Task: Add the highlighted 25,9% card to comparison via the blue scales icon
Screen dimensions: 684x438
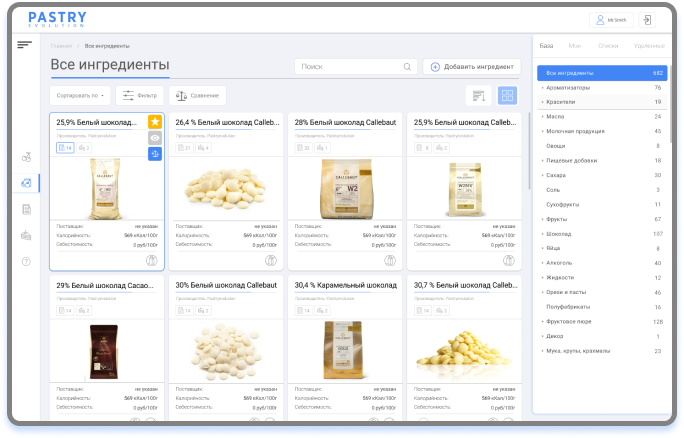Action: [155, 154]
